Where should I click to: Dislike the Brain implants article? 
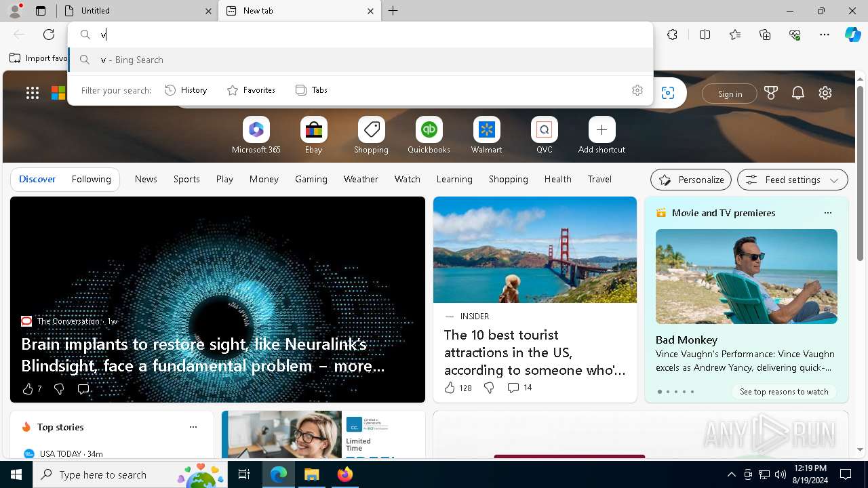pyautogui.click(x=59, y=389)
